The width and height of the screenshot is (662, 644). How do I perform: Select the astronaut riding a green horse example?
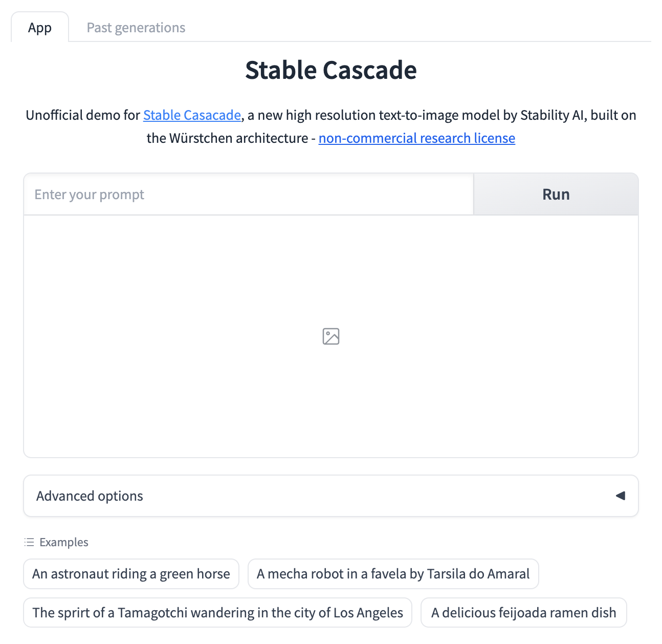pos(131,574)
